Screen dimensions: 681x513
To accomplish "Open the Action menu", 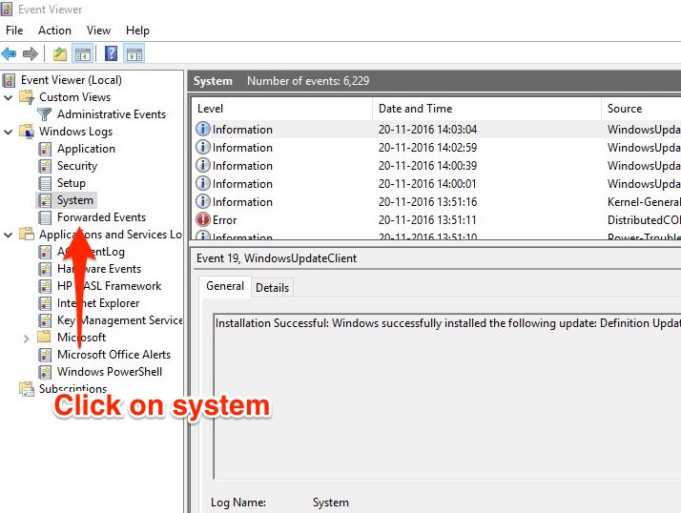I will pos(55,30).
